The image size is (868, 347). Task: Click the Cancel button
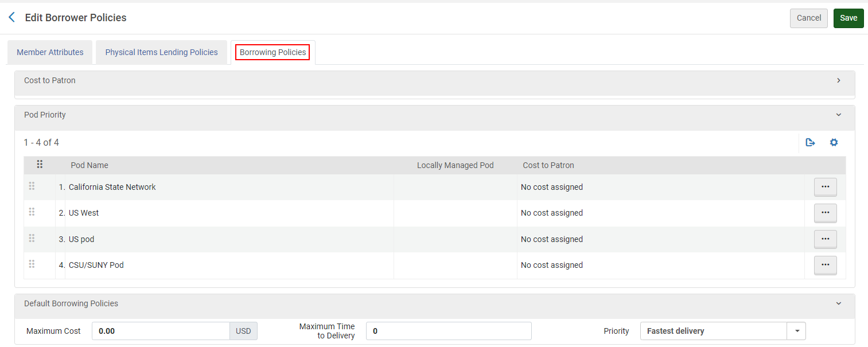point(808,18)
